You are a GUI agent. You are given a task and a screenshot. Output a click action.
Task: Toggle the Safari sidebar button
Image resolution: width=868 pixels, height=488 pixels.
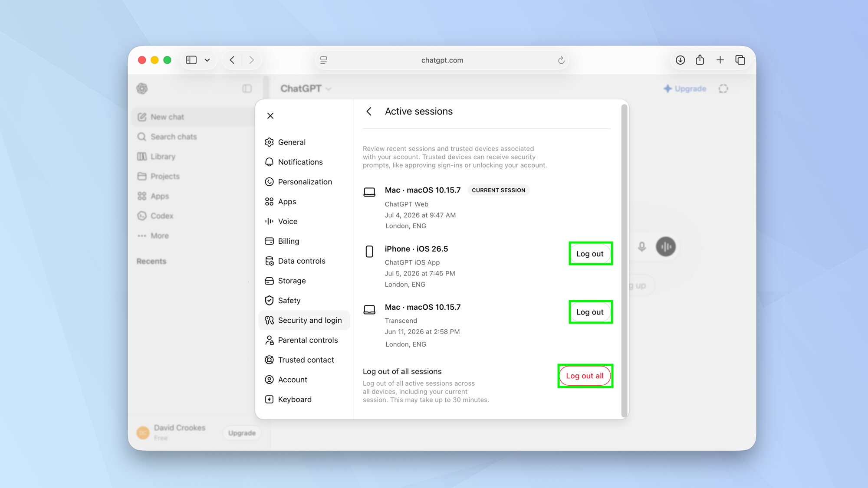(191, 60)
